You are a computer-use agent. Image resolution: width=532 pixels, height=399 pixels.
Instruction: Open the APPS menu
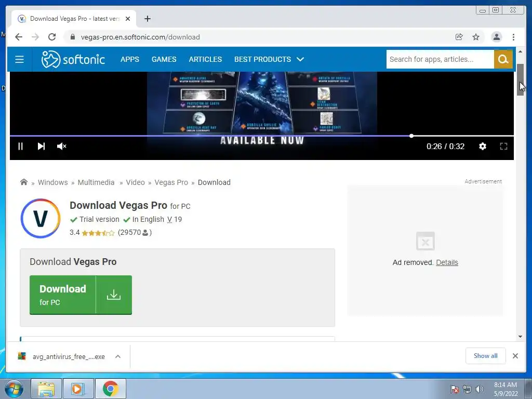pyautogui.click(x=129, y=59)
